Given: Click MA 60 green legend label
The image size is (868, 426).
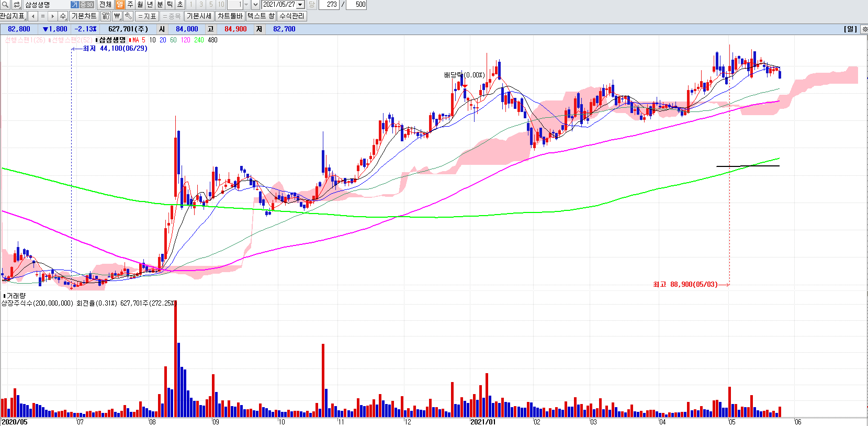Looking at the screenshot, I should click(x=173, y=40).
